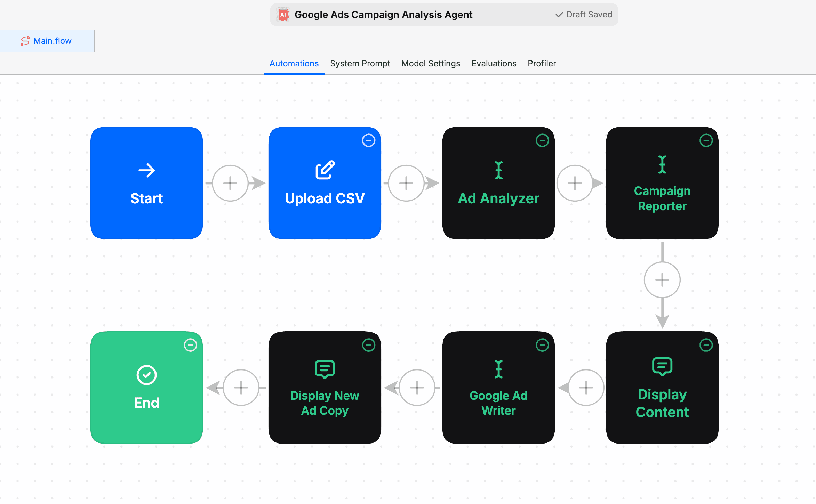Click the Ad Analyzer cursor icon
The height and width of the screenshot is (504, 816).
498,170
